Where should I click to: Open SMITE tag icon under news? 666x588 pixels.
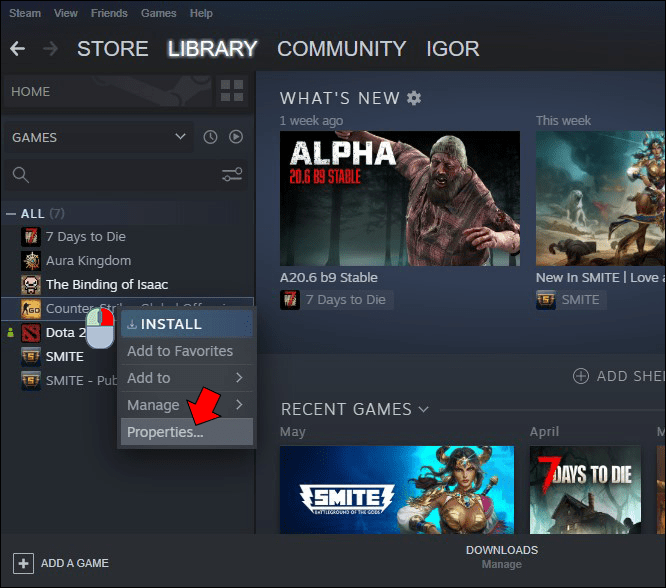[546, 300]
